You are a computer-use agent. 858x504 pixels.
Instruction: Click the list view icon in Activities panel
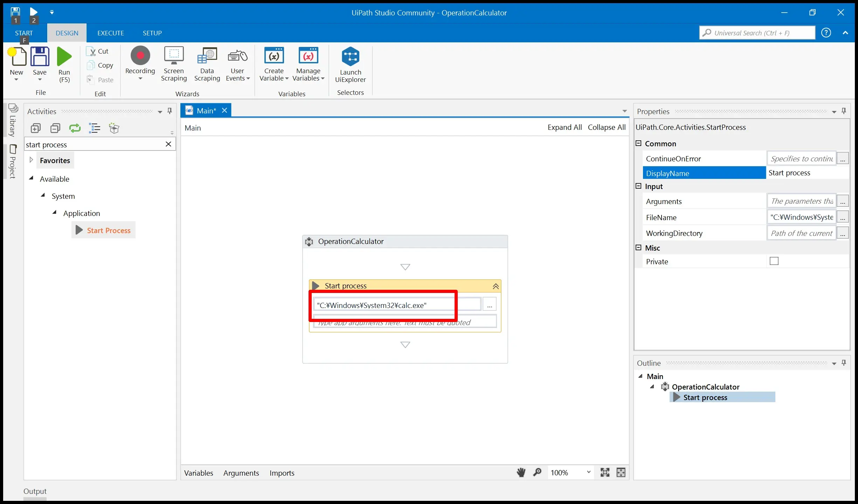pos(95,128)
